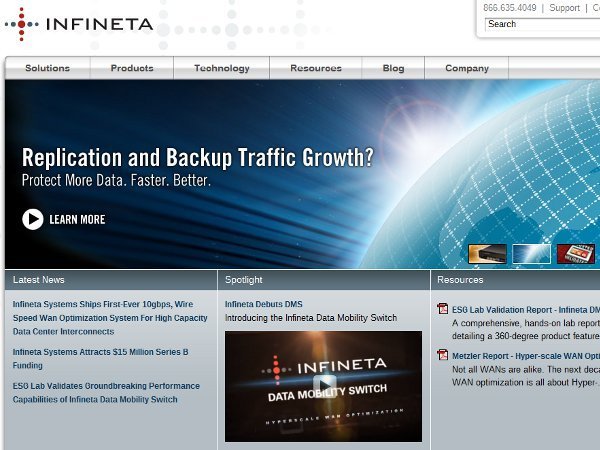Screen dimensions: 600x450
Task: Click the Support link at top
Action: tap(564, 8)
